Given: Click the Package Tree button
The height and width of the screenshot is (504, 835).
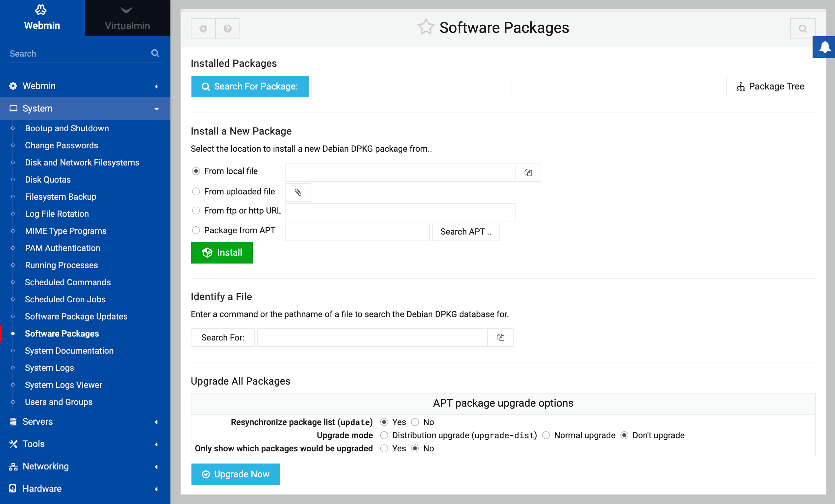Looking at the screenshot, I should click(770, 87).
